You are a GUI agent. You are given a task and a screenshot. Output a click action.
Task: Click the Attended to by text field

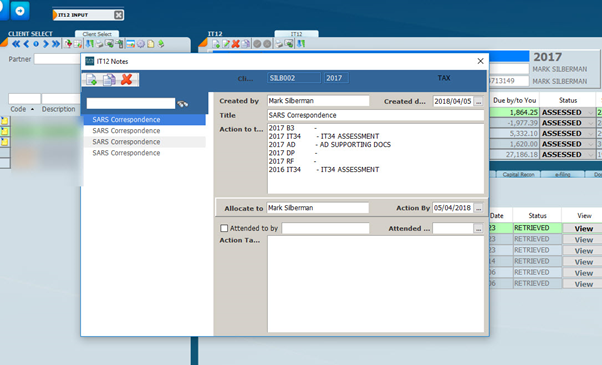(325, 228)
